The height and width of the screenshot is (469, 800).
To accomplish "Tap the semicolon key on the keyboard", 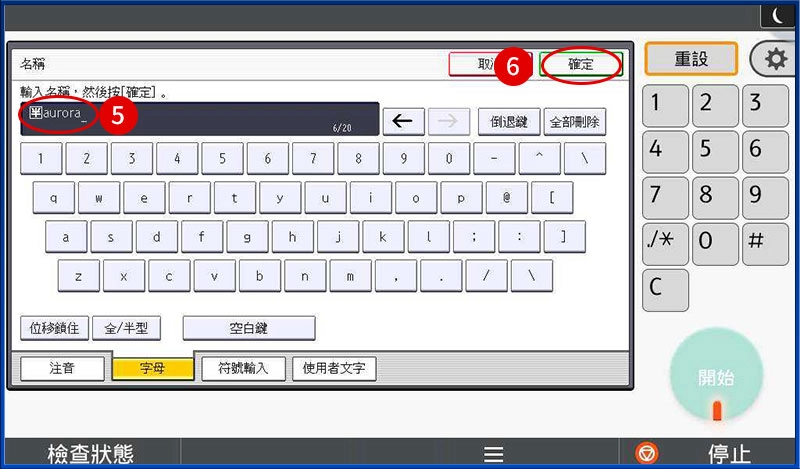I will coord(474,237).
